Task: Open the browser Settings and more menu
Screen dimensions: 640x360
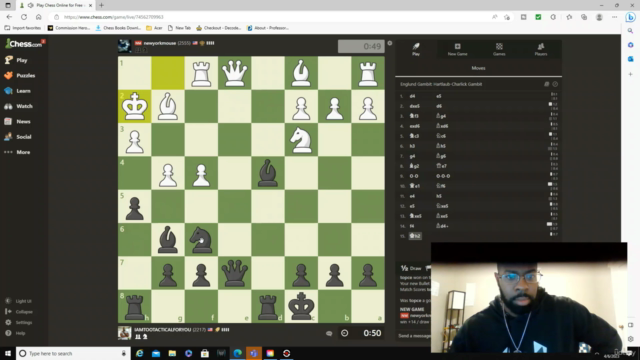Action: tap(614, 17)
